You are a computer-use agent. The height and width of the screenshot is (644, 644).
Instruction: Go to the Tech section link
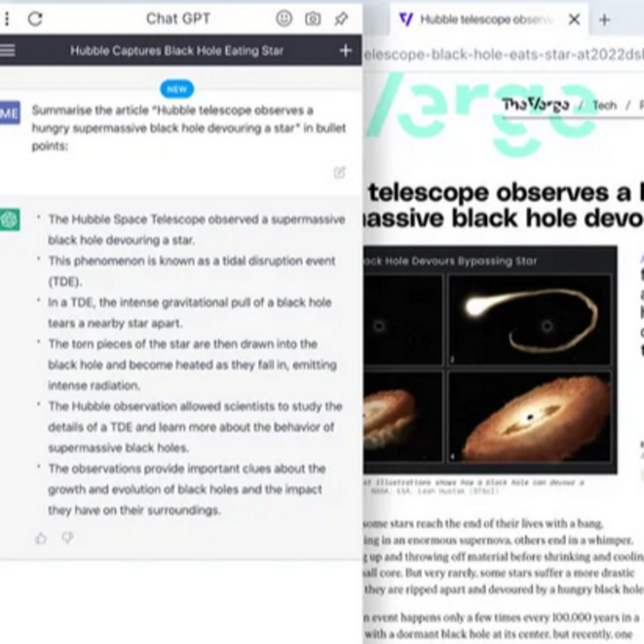pyautogui.click(x=604, y=105)
